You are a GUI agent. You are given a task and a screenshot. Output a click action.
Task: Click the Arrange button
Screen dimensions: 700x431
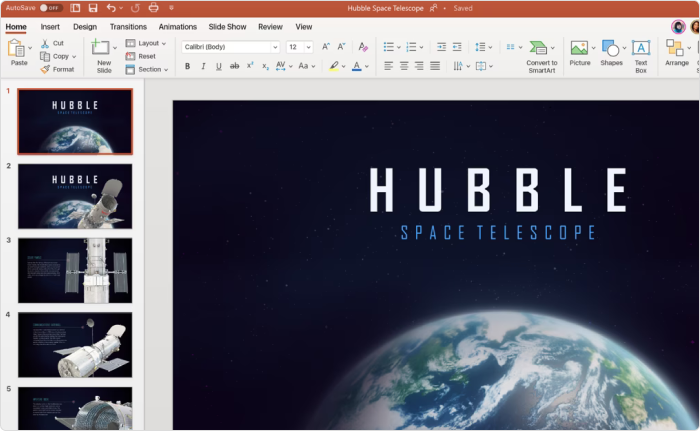tap(677, 53)
